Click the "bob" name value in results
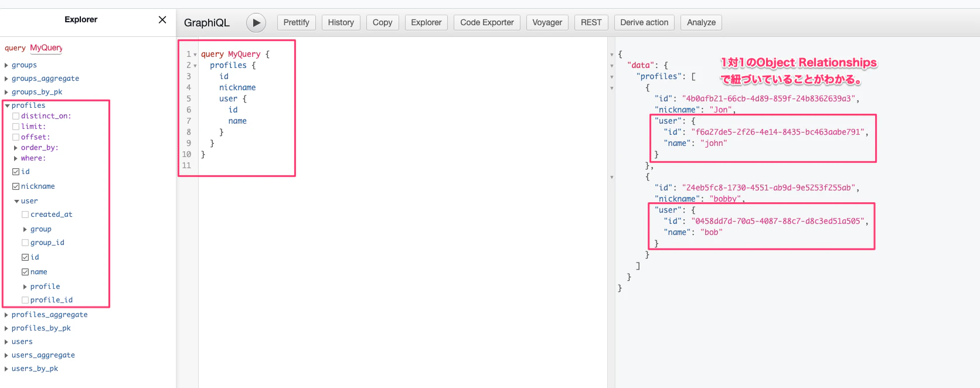Screen dimensions: 980x388 point(711,232)
